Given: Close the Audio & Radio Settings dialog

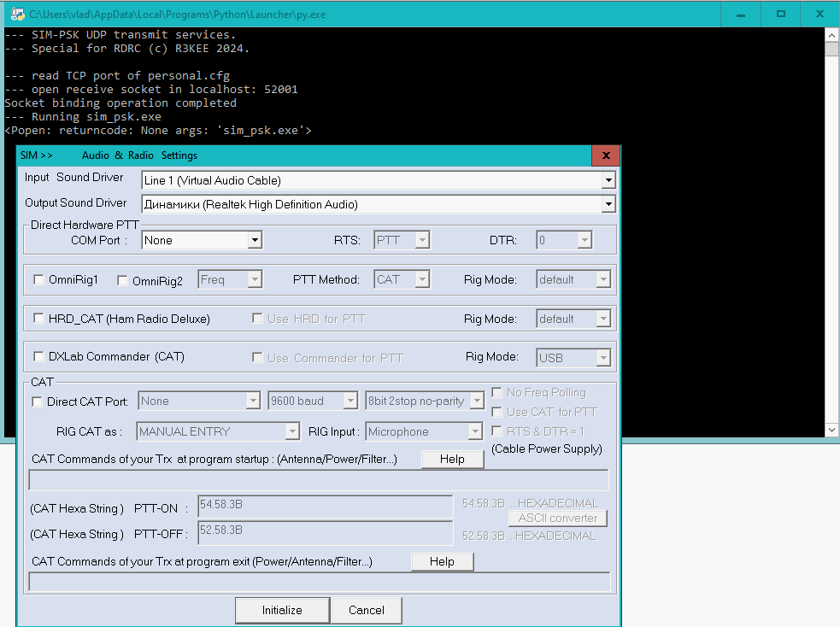Looking at the screenshot, I should point(605,155).
